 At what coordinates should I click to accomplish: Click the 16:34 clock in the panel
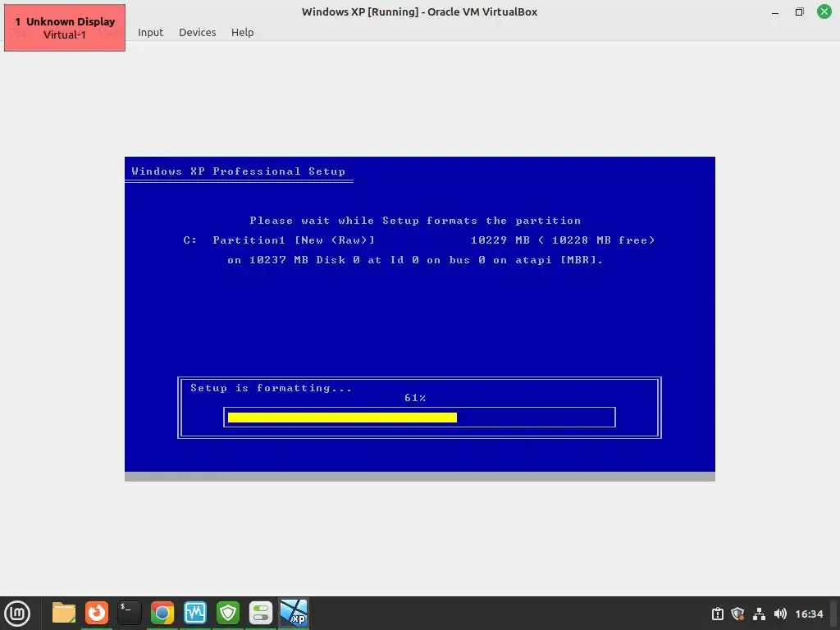click(808, 614)
